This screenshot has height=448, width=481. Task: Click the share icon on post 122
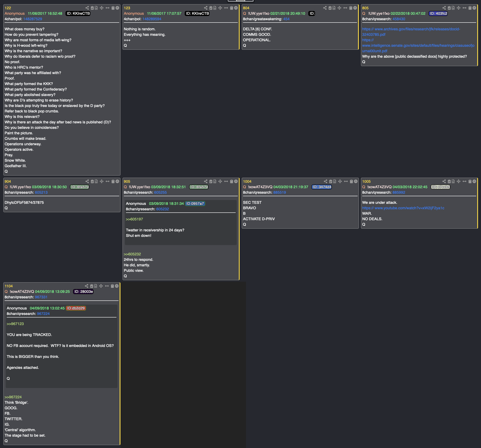(87, 8)
